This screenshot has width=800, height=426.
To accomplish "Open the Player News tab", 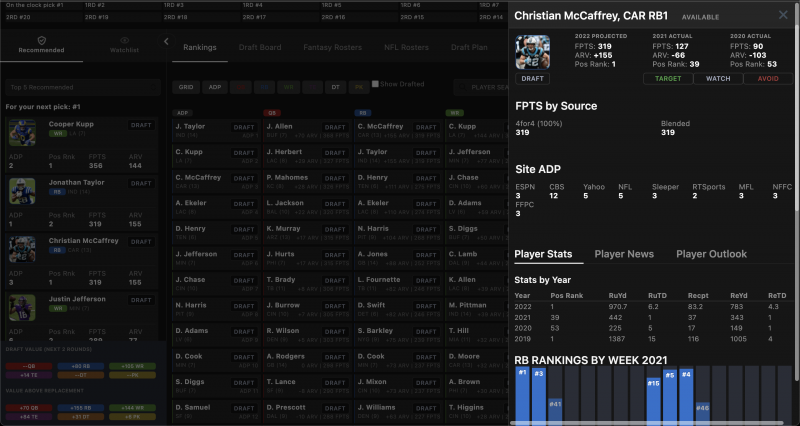I will [x=624, y=254].
